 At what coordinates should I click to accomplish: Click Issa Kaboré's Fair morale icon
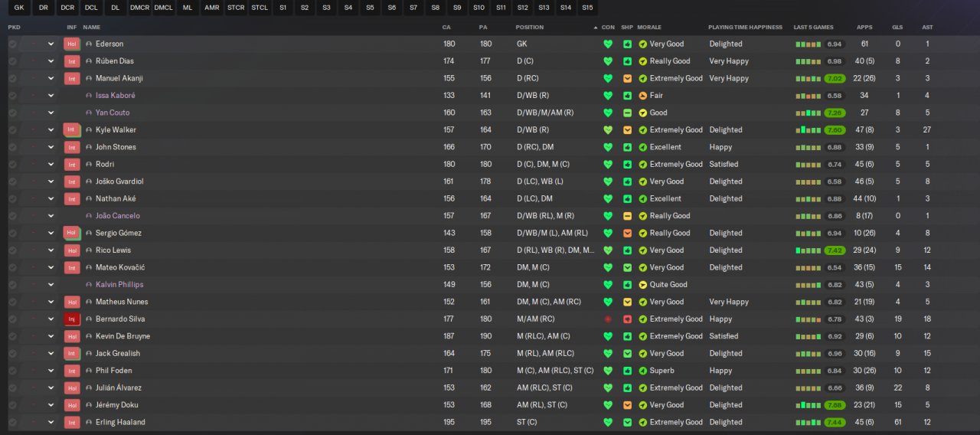(x=643, y=96)
